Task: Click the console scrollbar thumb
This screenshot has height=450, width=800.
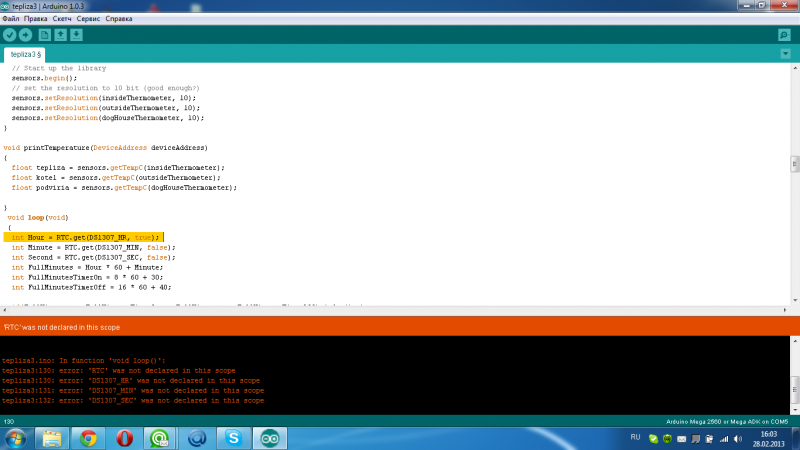Action: click(x=794, y=389)
